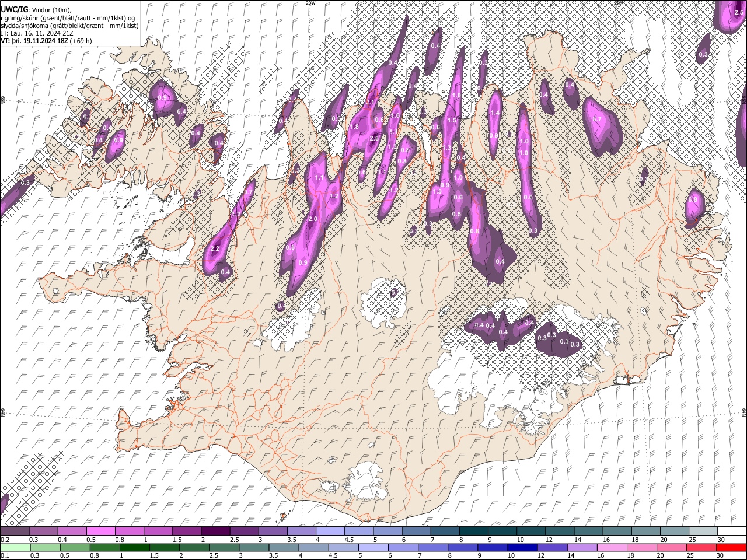The width and height of the screenshot is (747, 560).
Task: Pick the 4 grey-blue swatch in bottom legend row
Action: 314,547
